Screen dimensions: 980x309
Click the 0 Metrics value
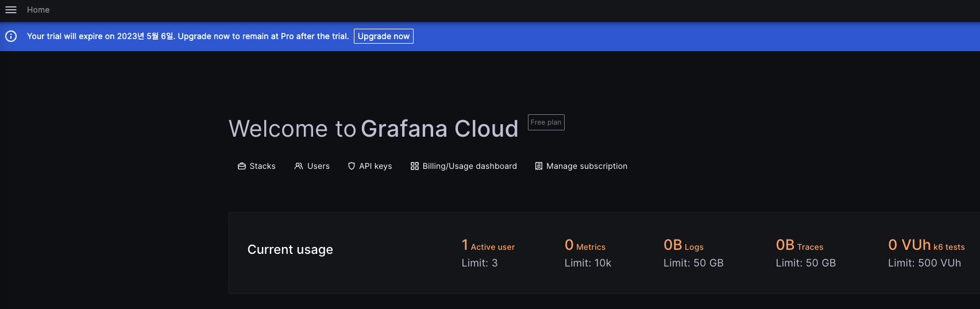pyautogui.click(x=585, y=245)
